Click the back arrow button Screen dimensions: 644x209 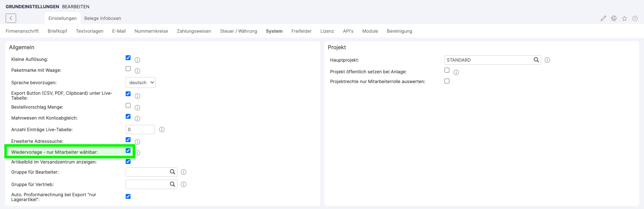tap(11, 18)
